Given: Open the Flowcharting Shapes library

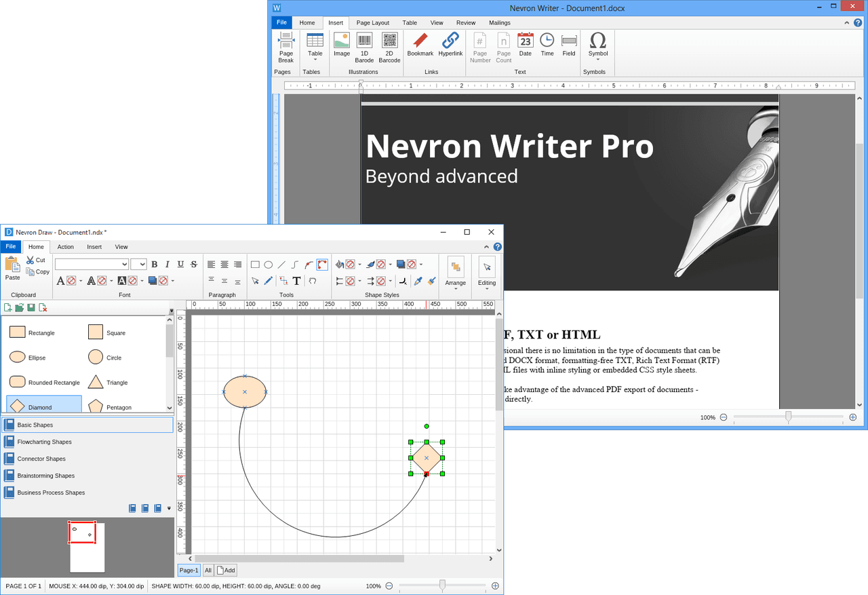Looking at the screenshot, I should 87,442.
